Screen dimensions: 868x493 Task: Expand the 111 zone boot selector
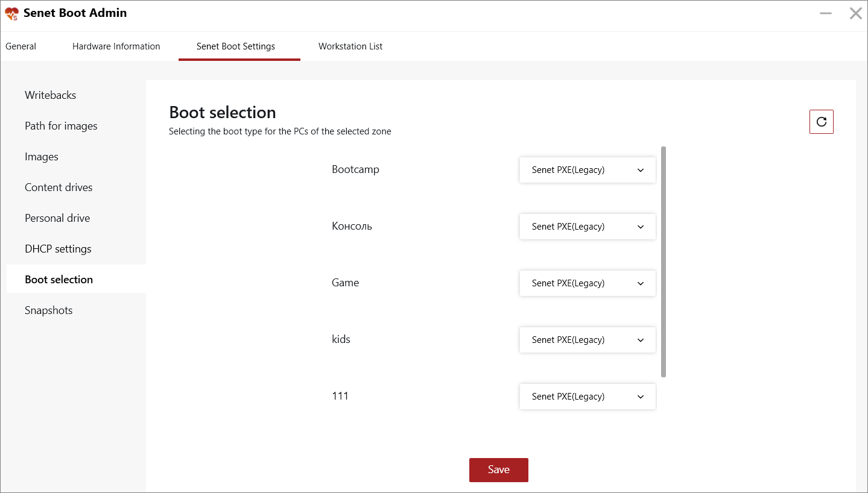click(587, 397)
